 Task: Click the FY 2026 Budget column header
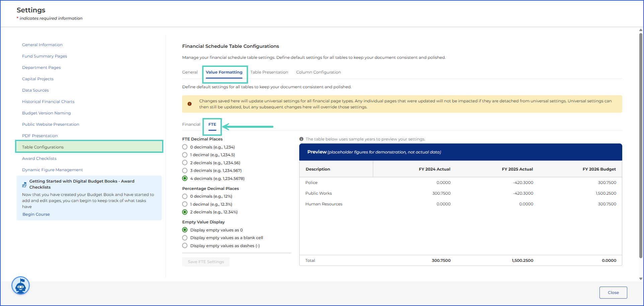pyautogui.click(x=599, y=169)
